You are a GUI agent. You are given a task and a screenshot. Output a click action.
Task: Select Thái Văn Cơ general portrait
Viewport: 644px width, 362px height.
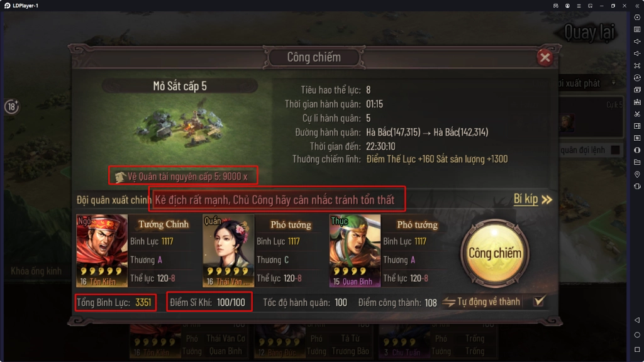point(228,250)
